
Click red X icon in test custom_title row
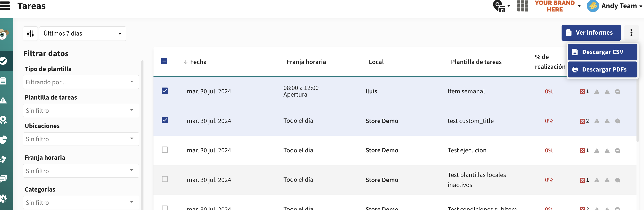click(582, 121)
